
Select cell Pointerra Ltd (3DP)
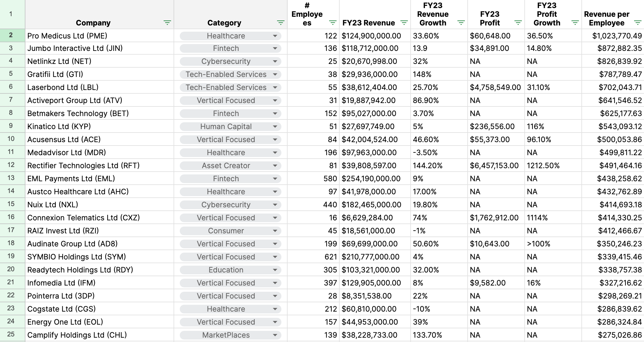click(x=99, y=296)
